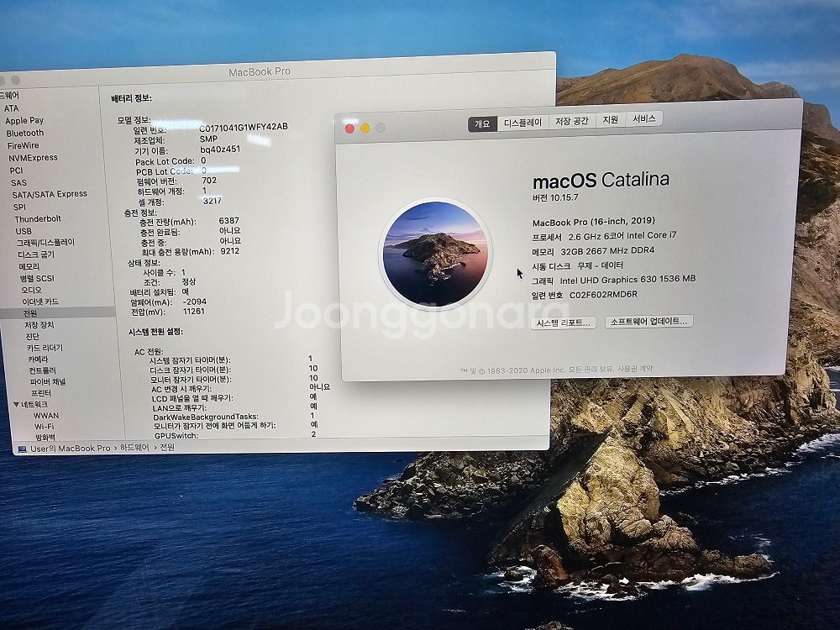The height and width of the screenshot is (630, 840).
Task: Collapse the 네트워크 disclosure triangle
Action: tap(16, 405)
